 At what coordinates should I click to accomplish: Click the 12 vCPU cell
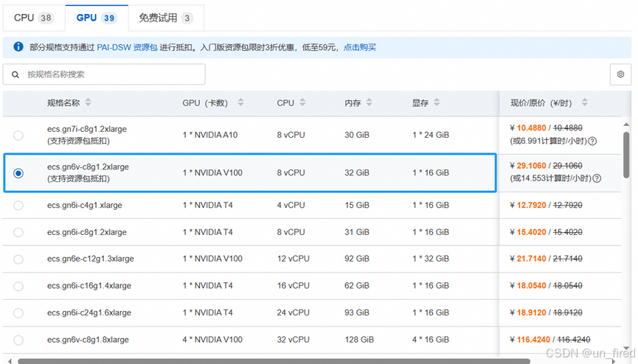(294, 259)
